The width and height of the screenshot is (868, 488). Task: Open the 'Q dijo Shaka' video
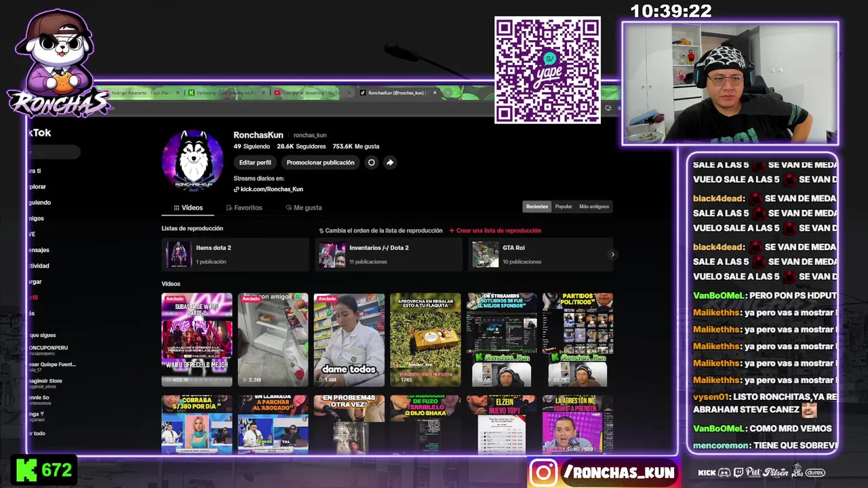click(x=425, y=424)
